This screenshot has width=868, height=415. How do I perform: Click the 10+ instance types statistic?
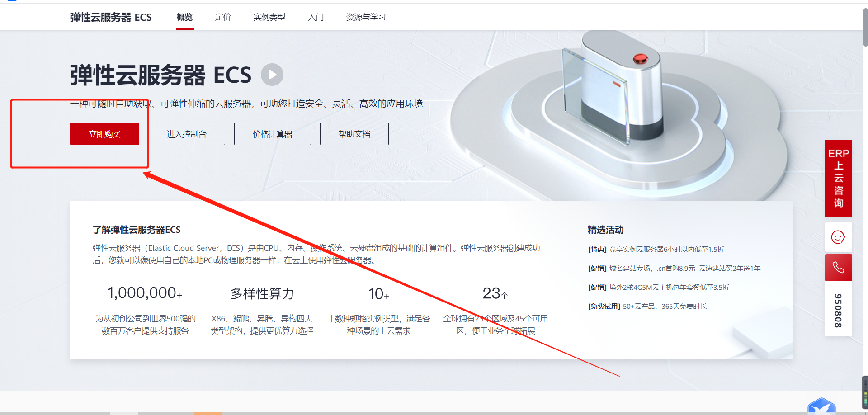pos(379,294)
